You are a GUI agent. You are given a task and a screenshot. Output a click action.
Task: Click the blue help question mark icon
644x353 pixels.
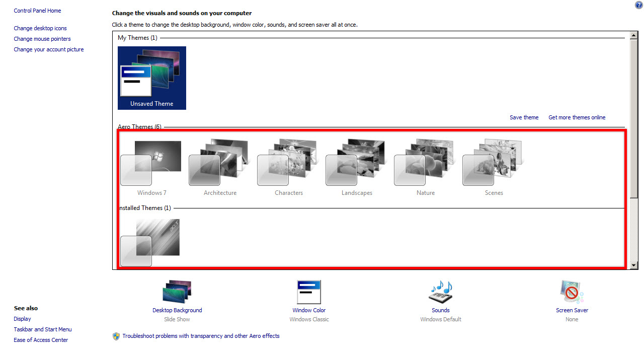639,5
